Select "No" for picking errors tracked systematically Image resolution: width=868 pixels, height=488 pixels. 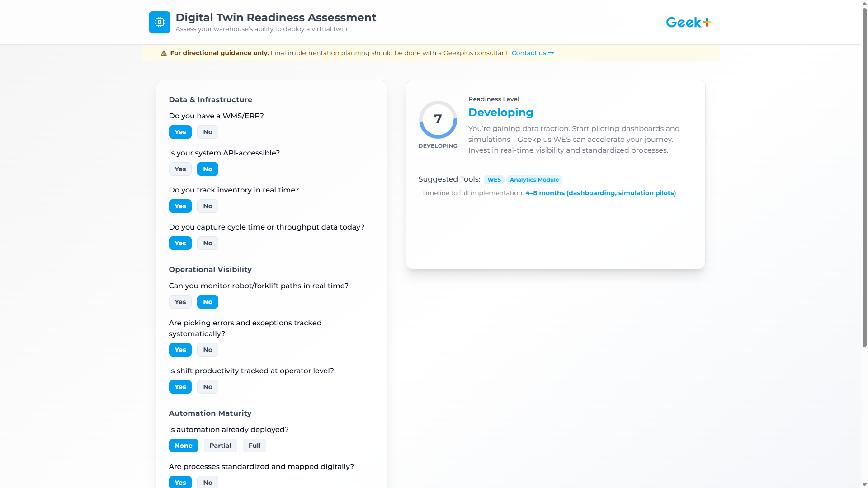(x=207, y=349)
